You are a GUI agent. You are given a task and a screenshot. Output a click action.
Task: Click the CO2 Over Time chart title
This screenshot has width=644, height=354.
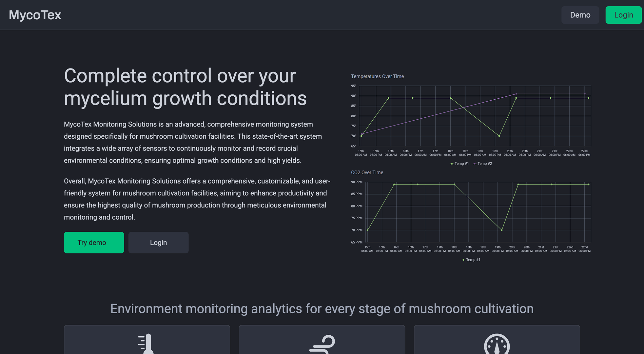(367, 172)
